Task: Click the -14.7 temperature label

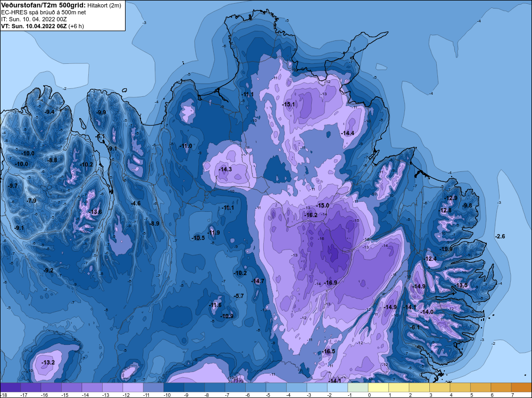Action: (257, 281)
